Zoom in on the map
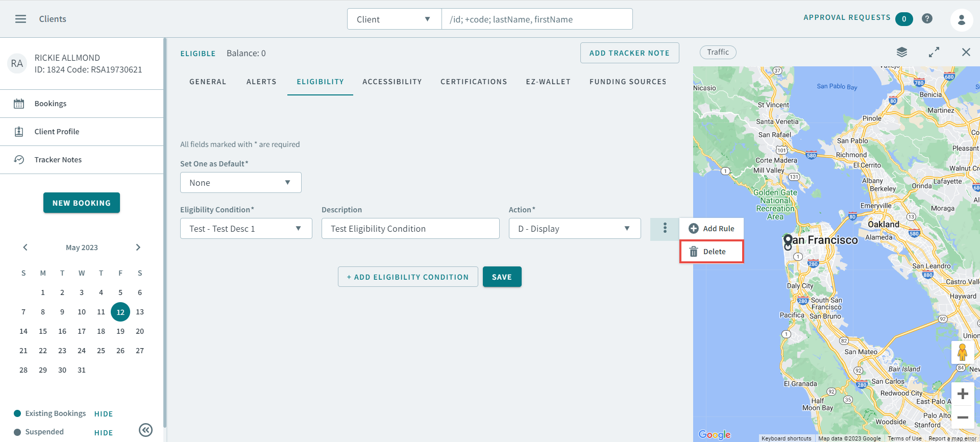 pos(963,394)
